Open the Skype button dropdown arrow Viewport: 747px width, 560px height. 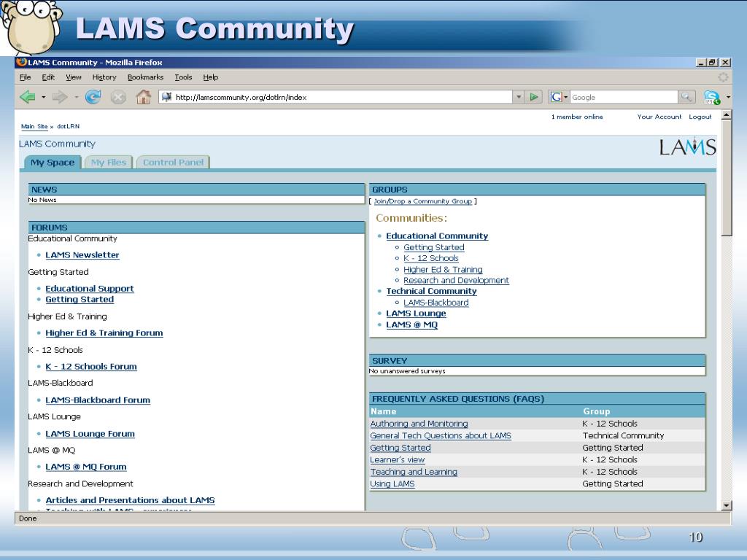(727, 97)
